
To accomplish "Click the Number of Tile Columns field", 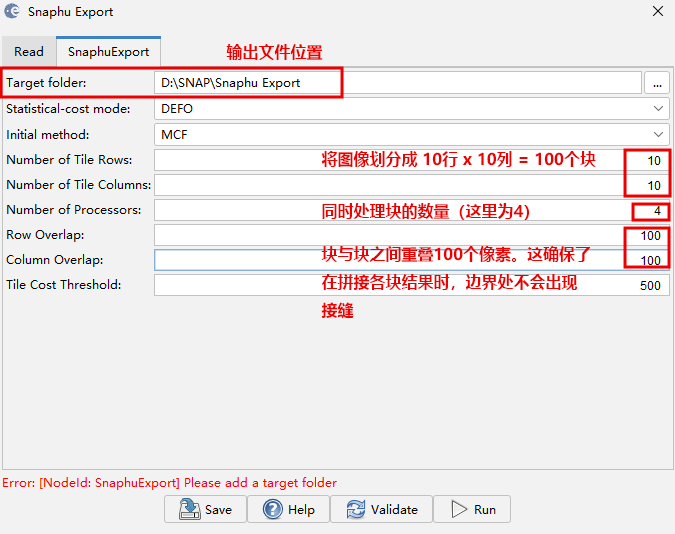I will pos(412,185).
